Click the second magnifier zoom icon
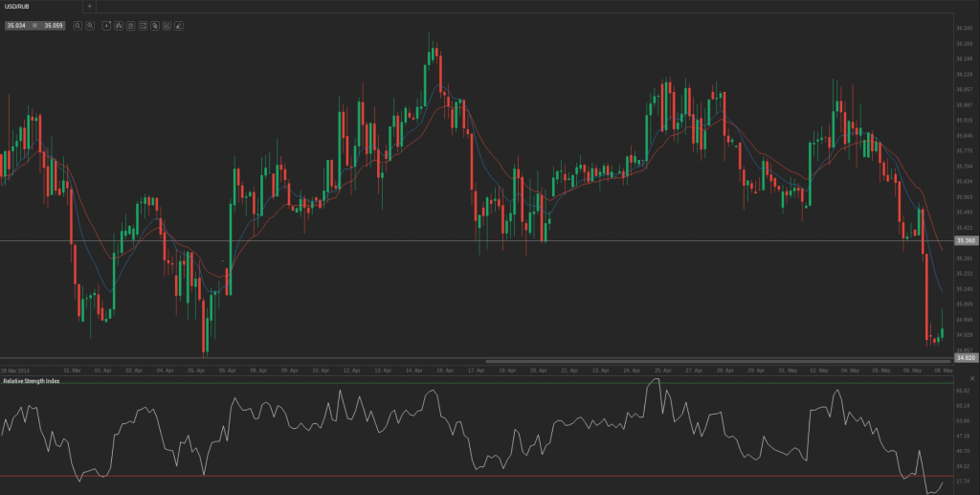980x495 pixels. [x=89, y=26]
